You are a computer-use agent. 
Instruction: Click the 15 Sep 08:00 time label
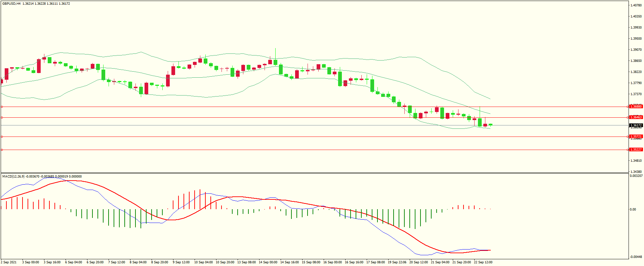tap(311, 262)
